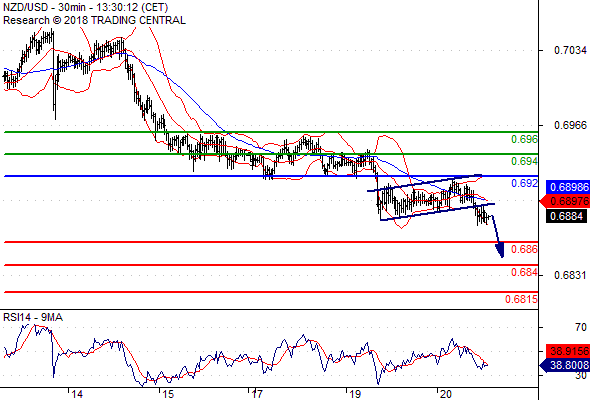Click the 0.7034 price axis label
Viewport: 590px width, 400px height.
click(x=570, y=50)
